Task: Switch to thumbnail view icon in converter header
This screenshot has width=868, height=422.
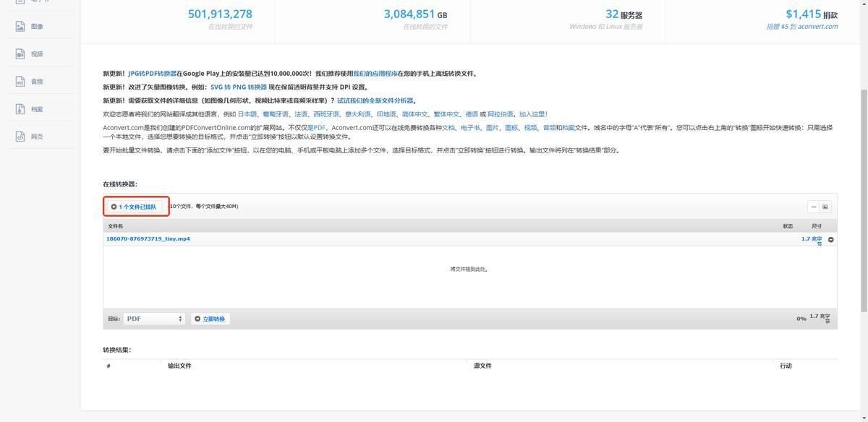Action: coord(825,207)
